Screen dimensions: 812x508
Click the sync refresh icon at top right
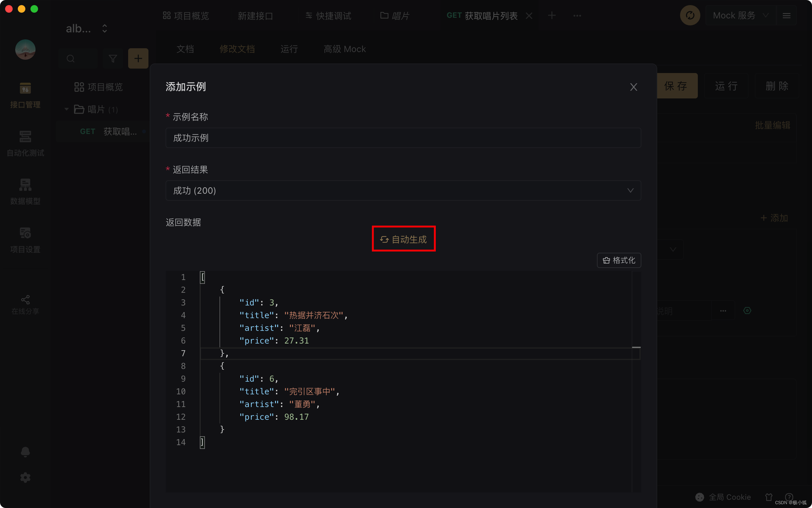pos(690,16)
